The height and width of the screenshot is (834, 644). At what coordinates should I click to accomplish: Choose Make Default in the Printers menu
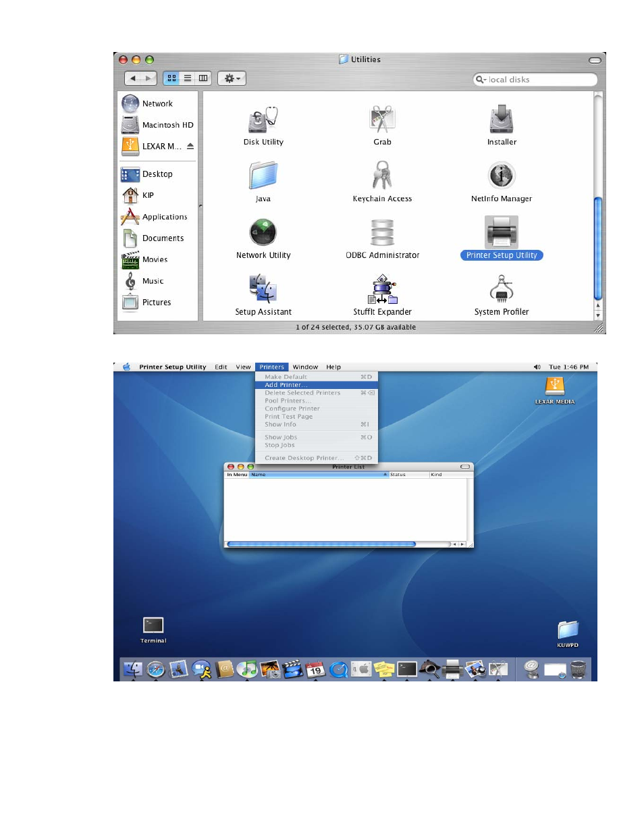pyautogui.click(x=317, y=377)
